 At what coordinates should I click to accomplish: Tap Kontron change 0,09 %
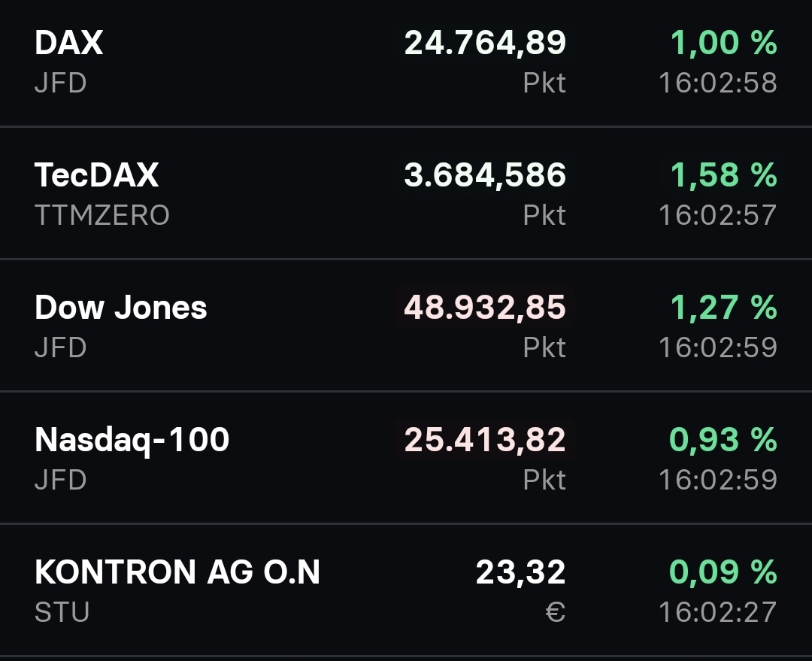(723, 572)
